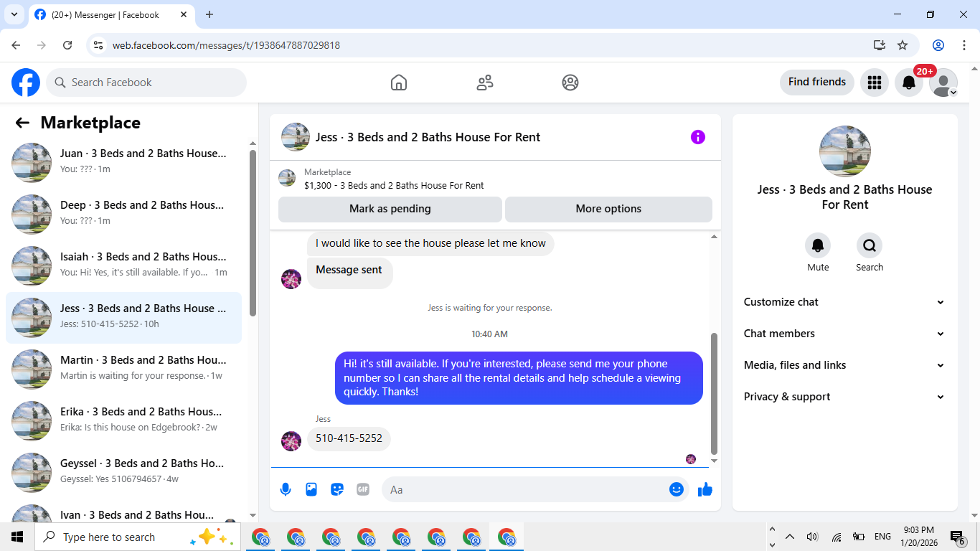Image resolution: width=980 pixels, height=551 pixels.
Task: Open conversation information purple icon
Action: pos(698,137)
